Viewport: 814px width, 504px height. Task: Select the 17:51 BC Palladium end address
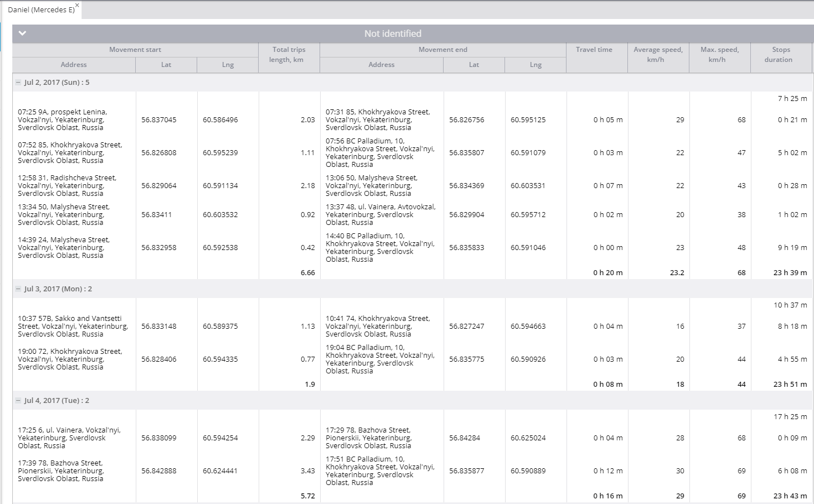click(380, 471)
